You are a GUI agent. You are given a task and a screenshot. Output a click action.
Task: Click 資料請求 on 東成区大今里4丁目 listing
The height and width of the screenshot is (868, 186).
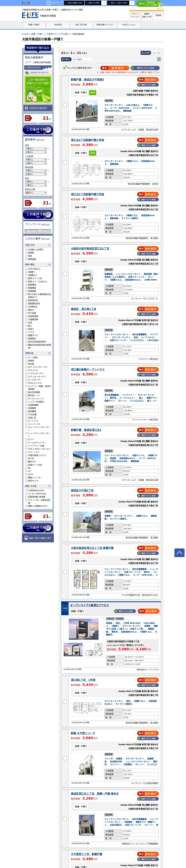tap(148, 491)
